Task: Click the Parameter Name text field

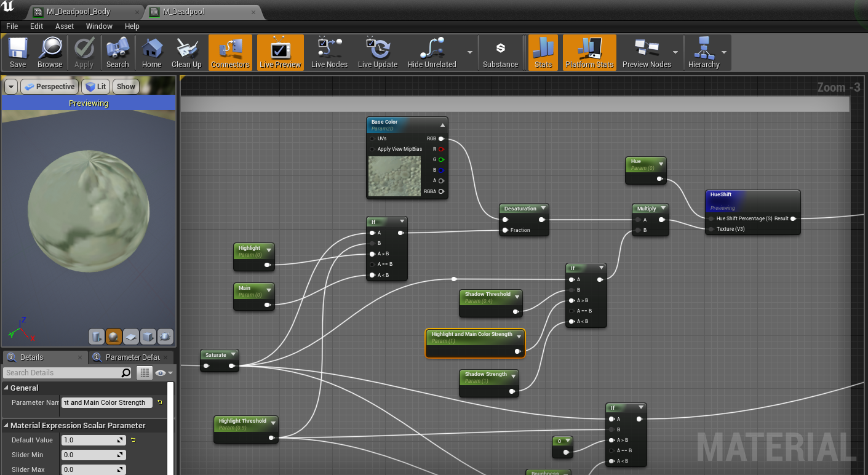Action: pyautogui.click(x=107, y=402)
